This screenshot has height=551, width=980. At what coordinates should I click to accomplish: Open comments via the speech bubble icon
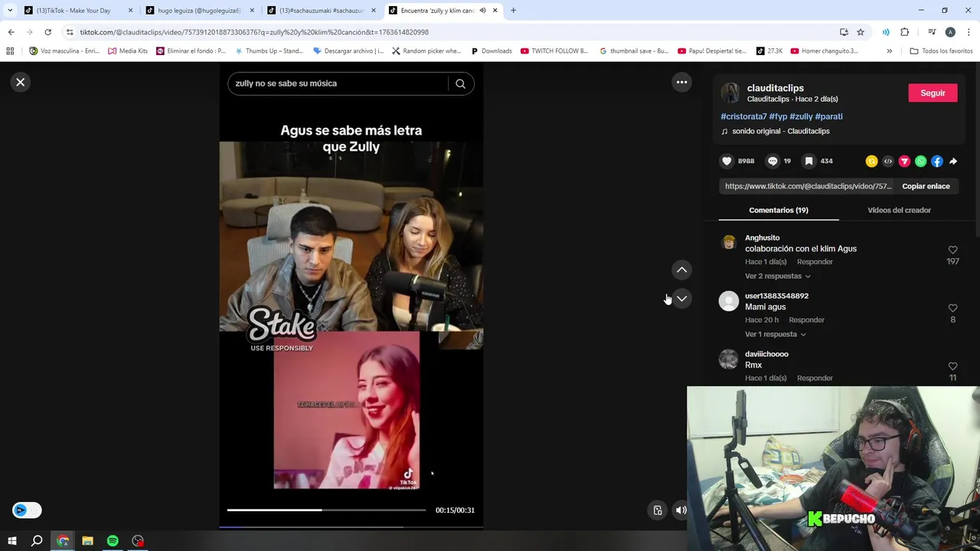(x=773, y=161)
